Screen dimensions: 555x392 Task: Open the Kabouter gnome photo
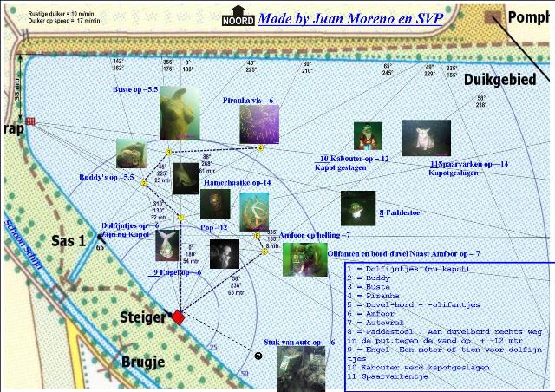(368, 137)
